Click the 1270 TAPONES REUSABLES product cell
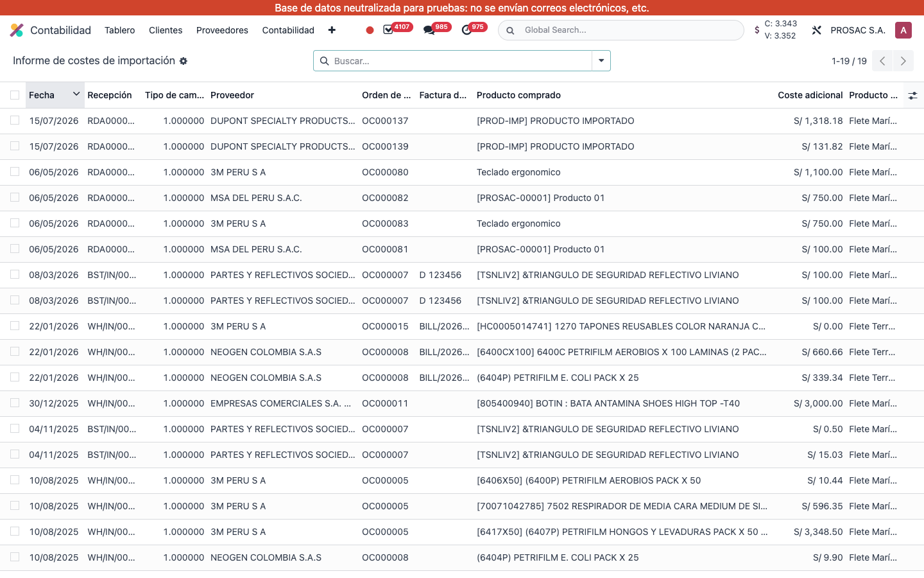924x578 pixels. (x=621, y=326)
